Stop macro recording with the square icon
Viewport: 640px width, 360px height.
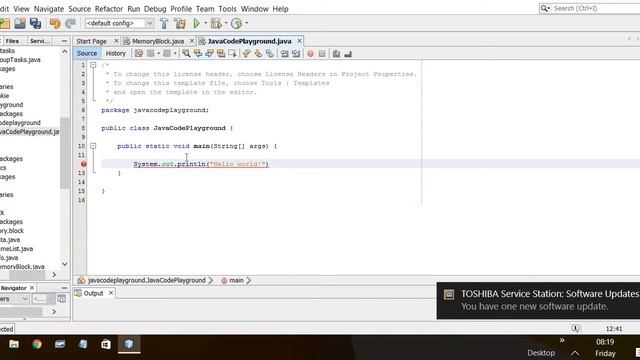coord(322,53)
